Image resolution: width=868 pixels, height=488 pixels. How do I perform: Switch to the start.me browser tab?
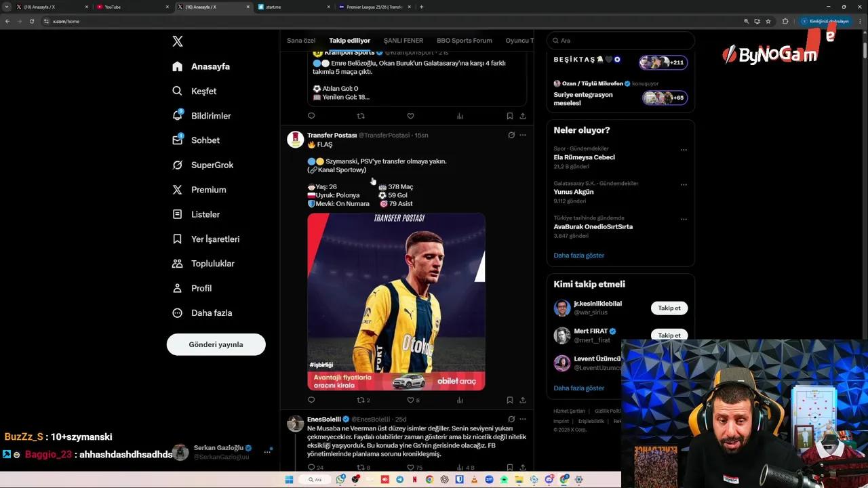click(x=294, y=7)
